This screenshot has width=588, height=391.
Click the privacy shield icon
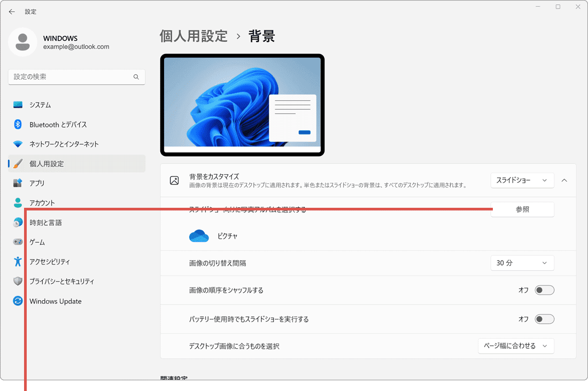pyautogui.click(x=18, y=281)
